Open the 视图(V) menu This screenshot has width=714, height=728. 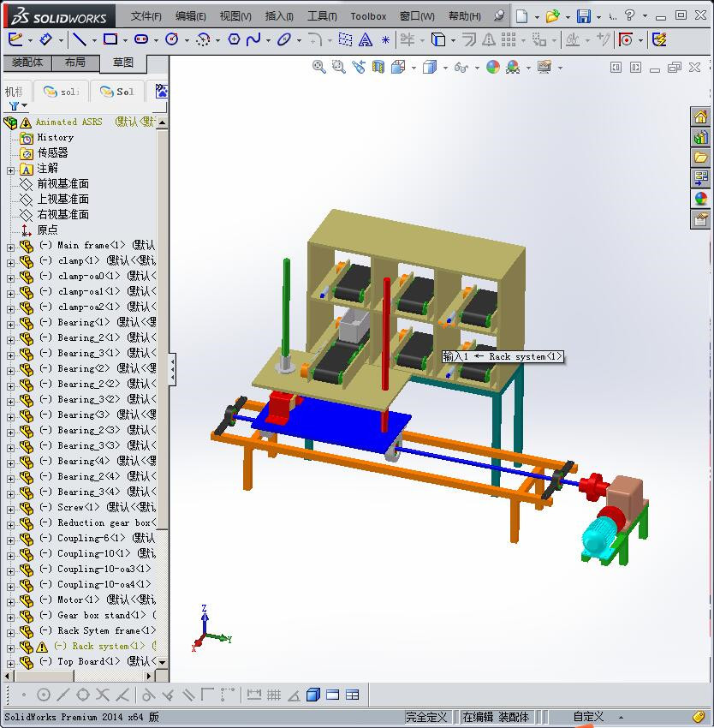click(x=235, y=16)
